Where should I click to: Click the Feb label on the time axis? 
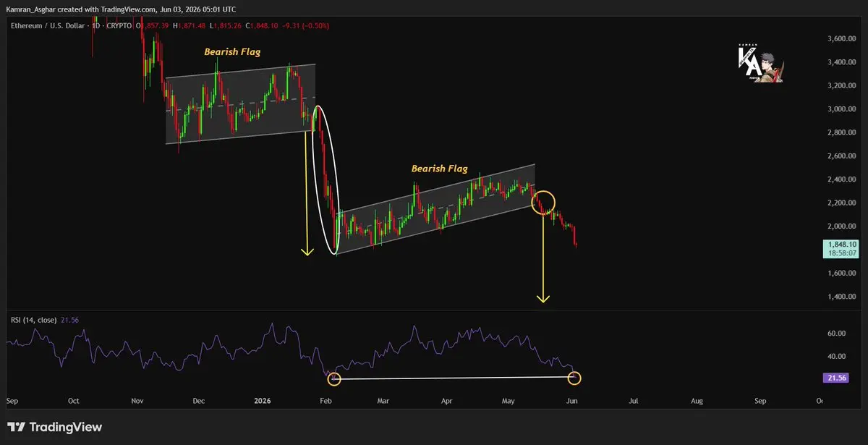(325, 400)
